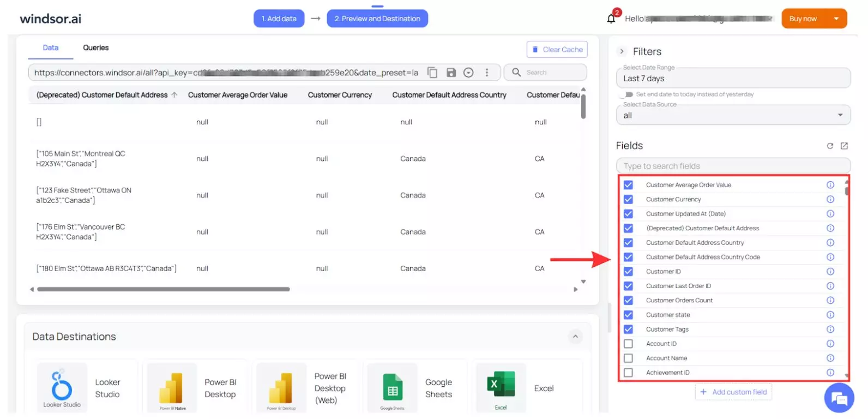
Task: Click the table horizontal scrollbar
Action: tap(164, 289)
